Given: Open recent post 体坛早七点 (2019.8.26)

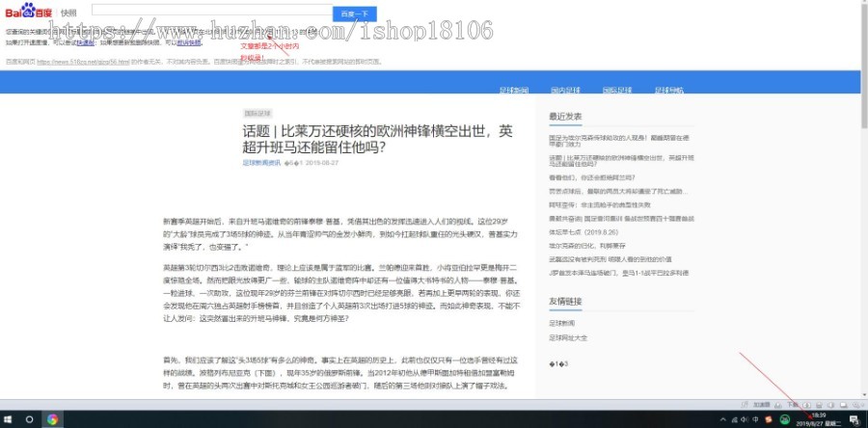Looking at the screenshot, I should [583, 232].
